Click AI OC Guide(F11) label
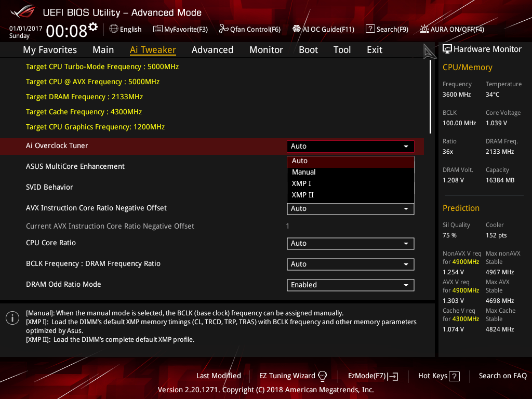This screenshot has width=532, height=399. [x=328, y=29]
